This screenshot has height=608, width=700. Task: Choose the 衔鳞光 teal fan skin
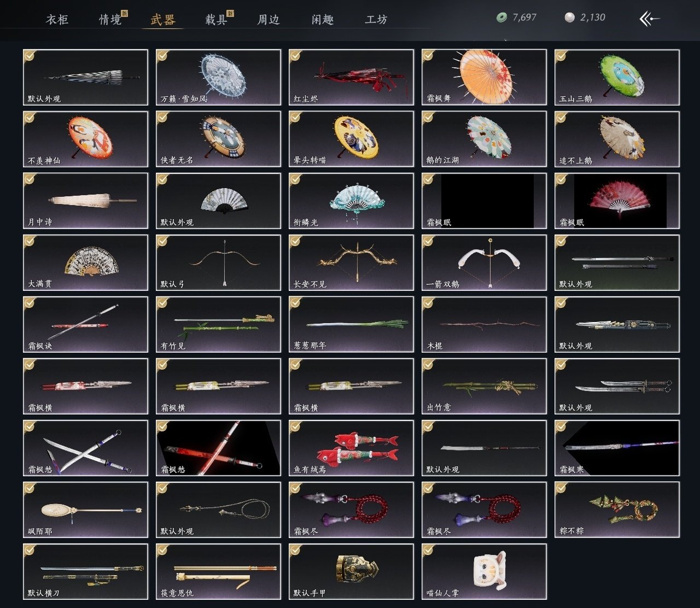click(351, 201)
